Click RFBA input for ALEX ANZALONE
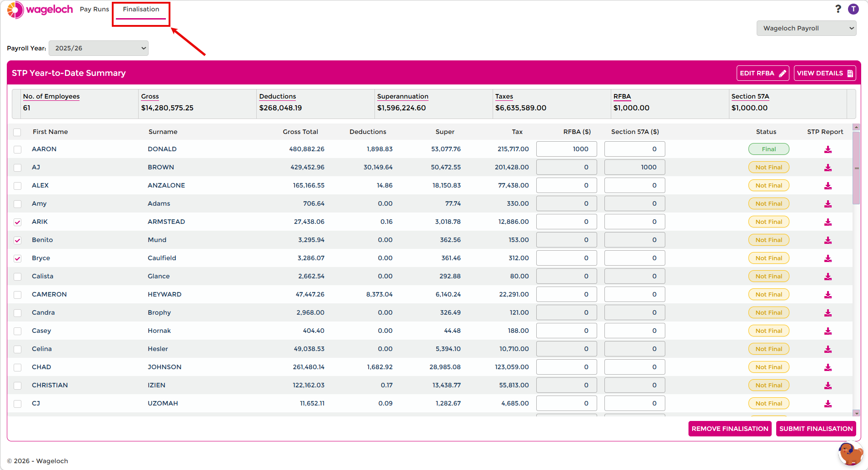This screenshot has height=470, width=868. (566, 185)
